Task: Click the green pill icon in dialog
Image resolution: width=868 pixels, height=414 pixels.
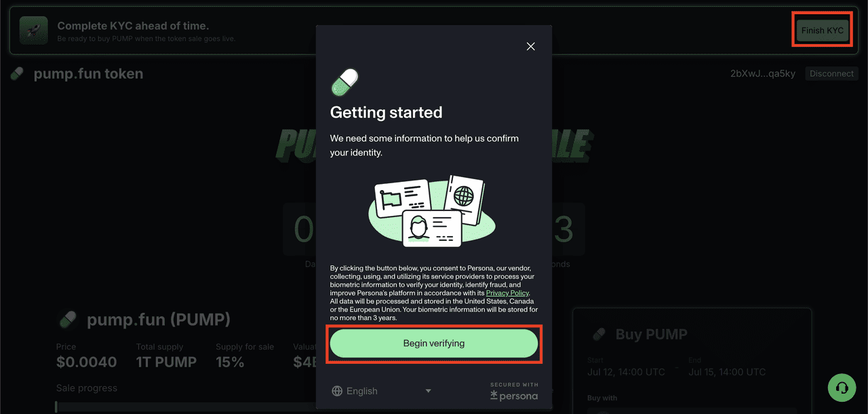Action: tap(344, 83)
